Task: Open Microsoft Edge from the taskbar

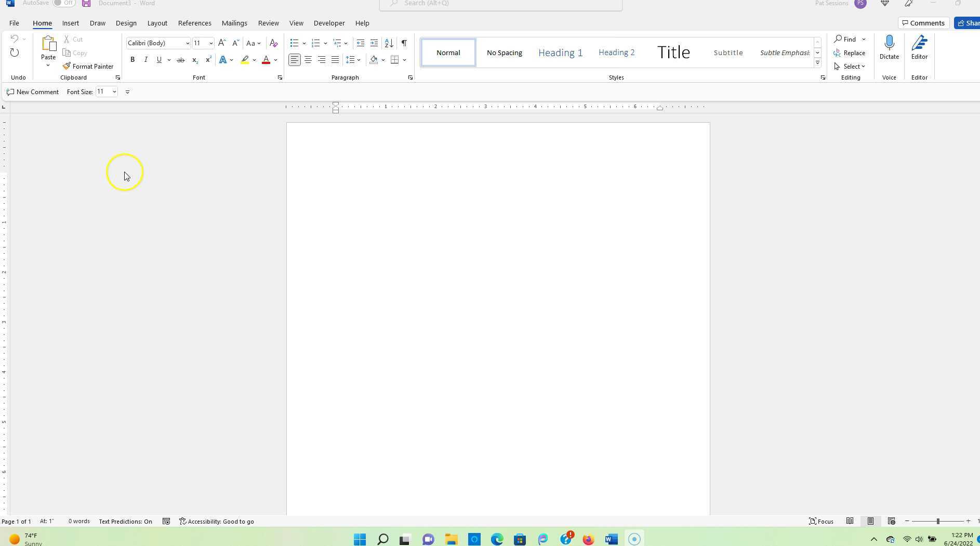Action: point(497,539)
